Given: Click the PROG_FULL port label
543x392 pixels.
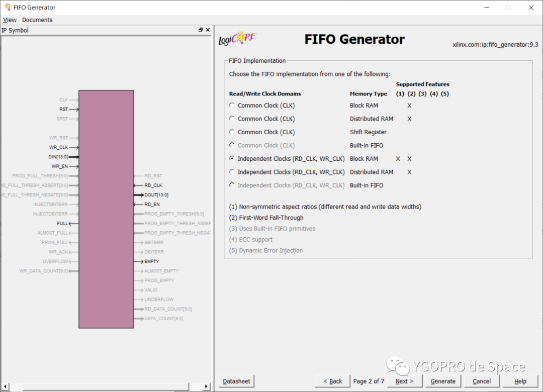Looking at the screenshot, I should pyautogui.click(x=55, y=243).
